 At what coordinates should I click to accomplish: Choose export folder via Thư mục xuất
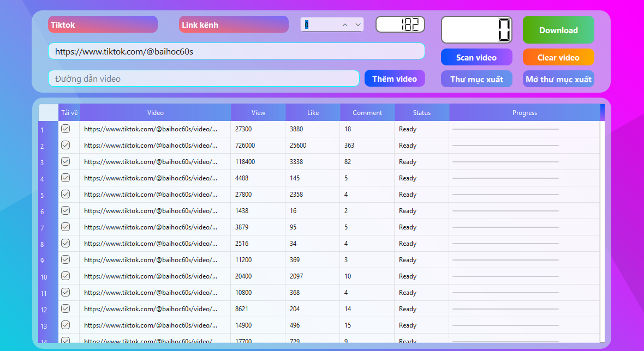point(476,79)
